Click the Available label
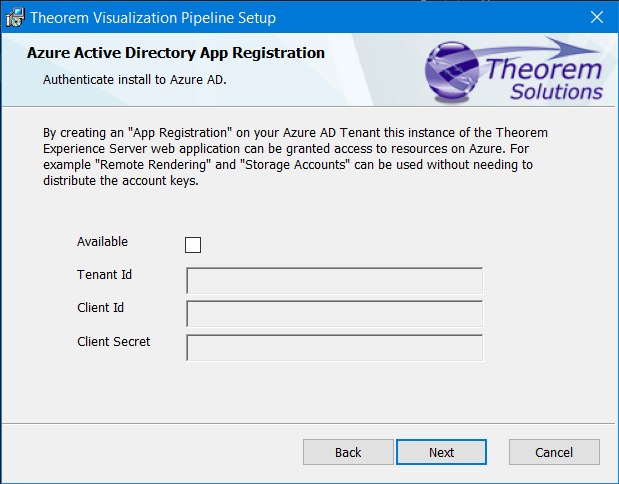The width and height of the screenshot is (619, 484). tap(102, 242)
